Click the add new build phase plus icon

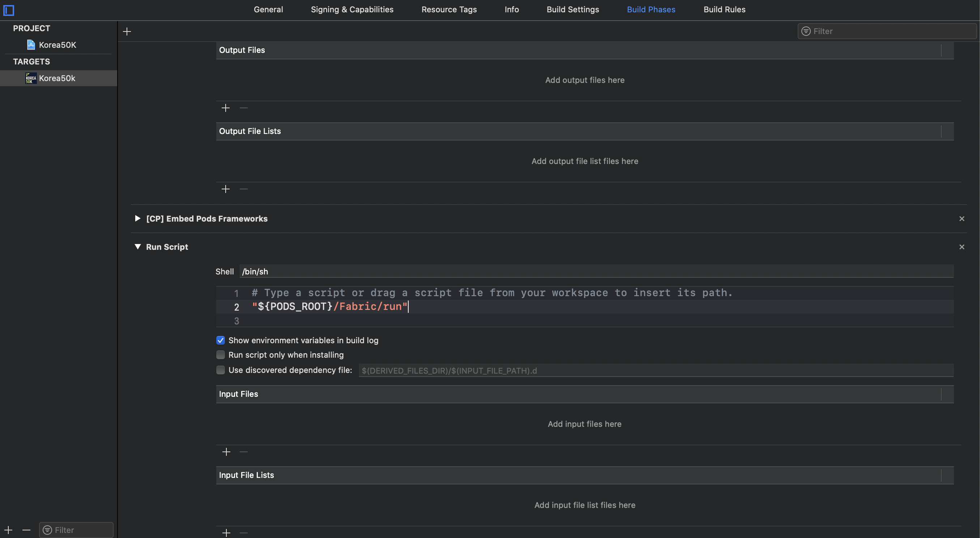[x=127, y=31]
